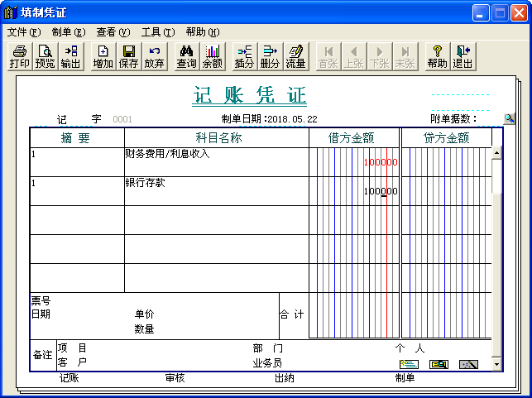Screen dimensions: 532x398
Task: Select 财务费用/利息收入 account cell
Action: (217, 162)
